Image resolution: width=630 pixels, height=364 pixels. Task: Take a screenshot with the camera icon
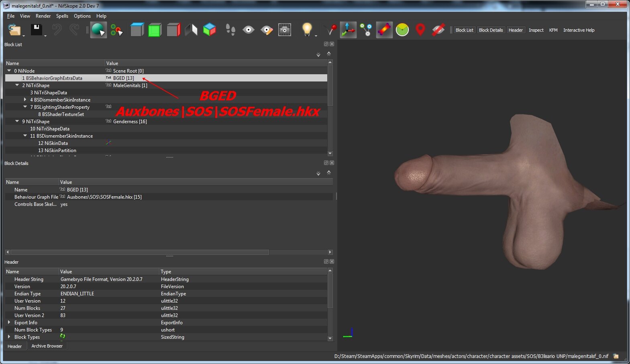[x=285, y=30]
